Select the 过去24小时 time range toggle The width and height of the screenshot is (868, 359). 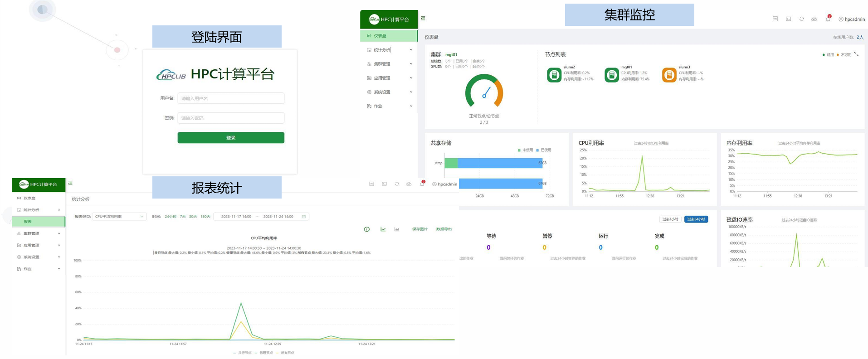coord(696,219)
